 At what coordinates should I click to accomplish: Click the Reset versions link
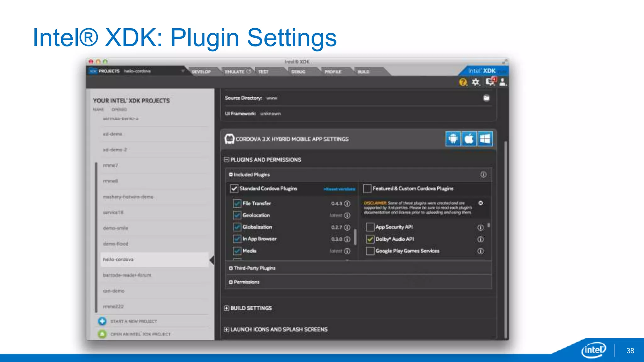pos(339,189)
